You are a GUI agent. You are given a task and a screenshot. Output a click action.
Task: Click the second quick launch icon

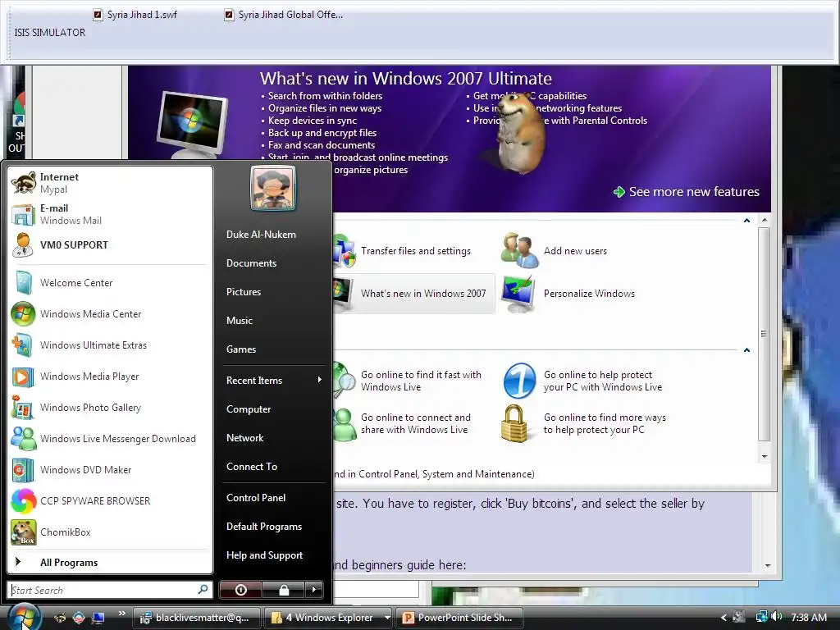coord(79,618)
